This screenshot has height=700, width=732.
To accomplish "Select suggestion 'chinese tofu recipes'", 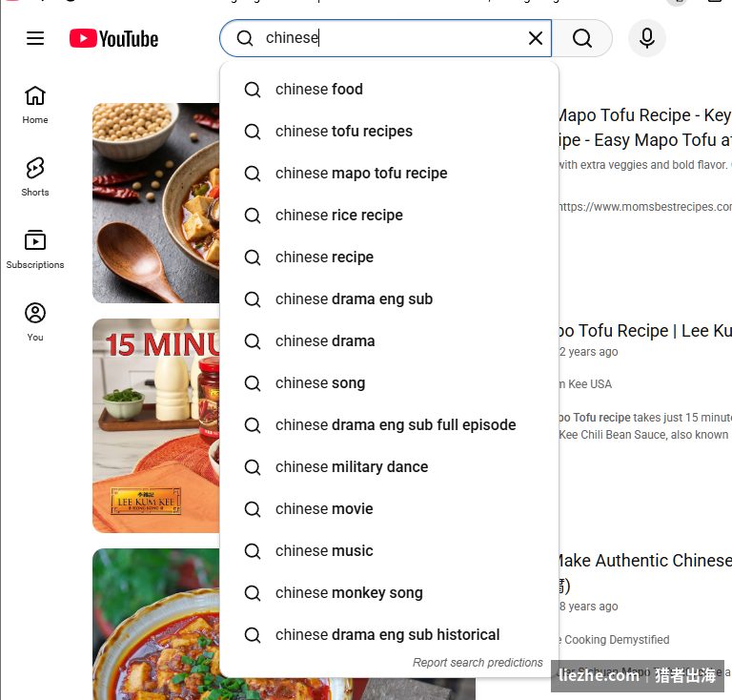I will (x=389, y=132).
